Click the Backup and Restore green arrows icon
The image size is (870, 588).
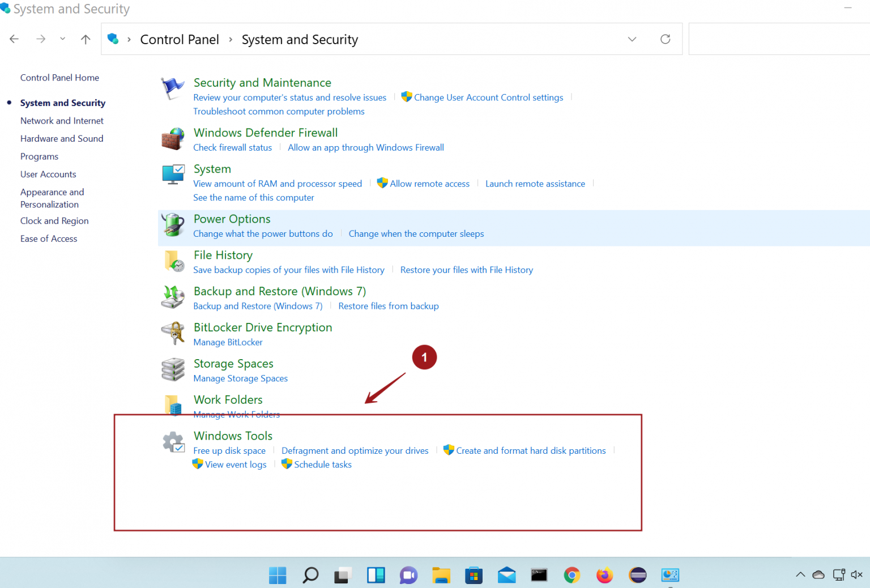click(x=173, y=297)
